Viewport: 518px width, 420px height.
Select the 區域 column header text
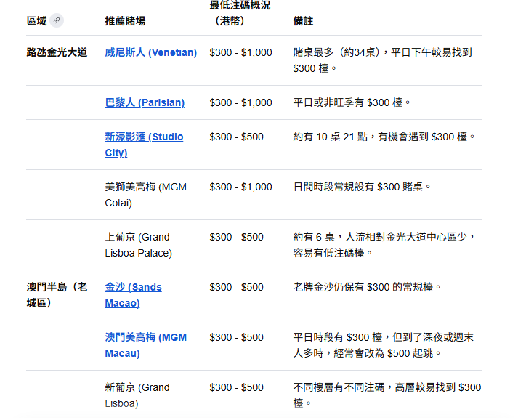click(36, 21)
